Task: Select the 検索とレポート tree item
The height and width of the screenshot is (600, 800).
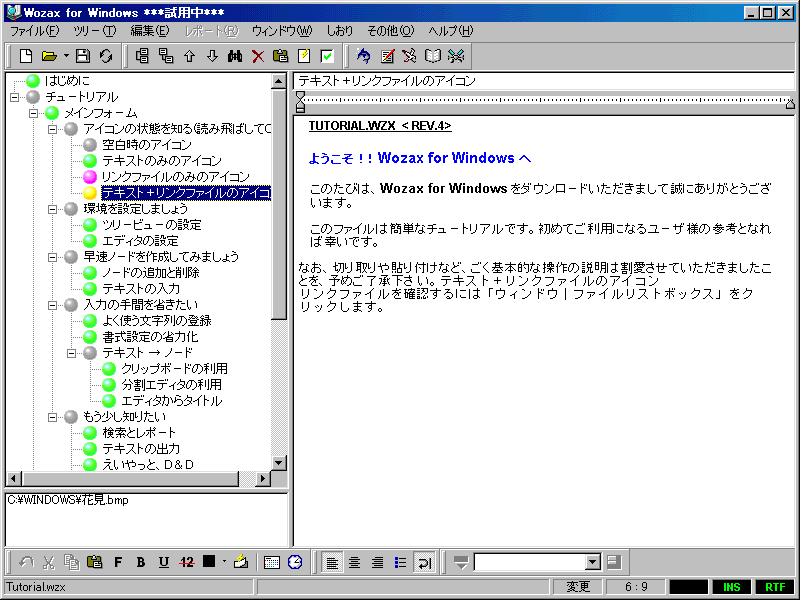Action: [x=139, y=433]
